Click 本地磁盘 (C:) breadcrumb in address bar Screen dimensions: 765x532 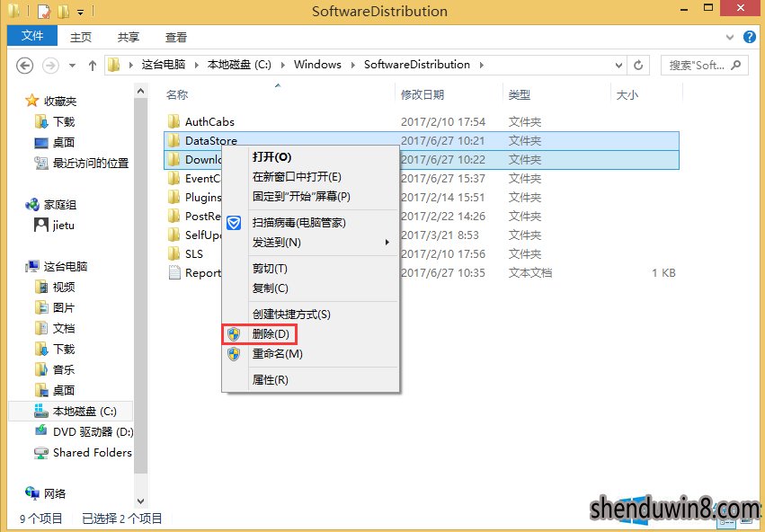[239, 65]
